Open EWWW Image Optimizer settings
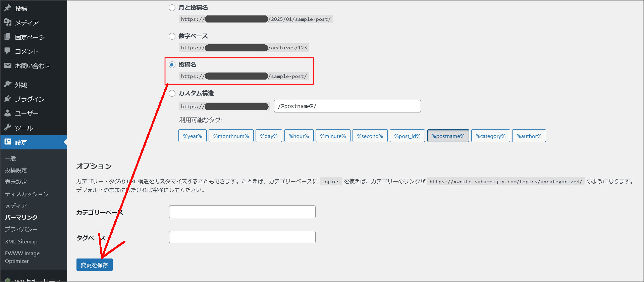The image size is (644, 282). 22,257
